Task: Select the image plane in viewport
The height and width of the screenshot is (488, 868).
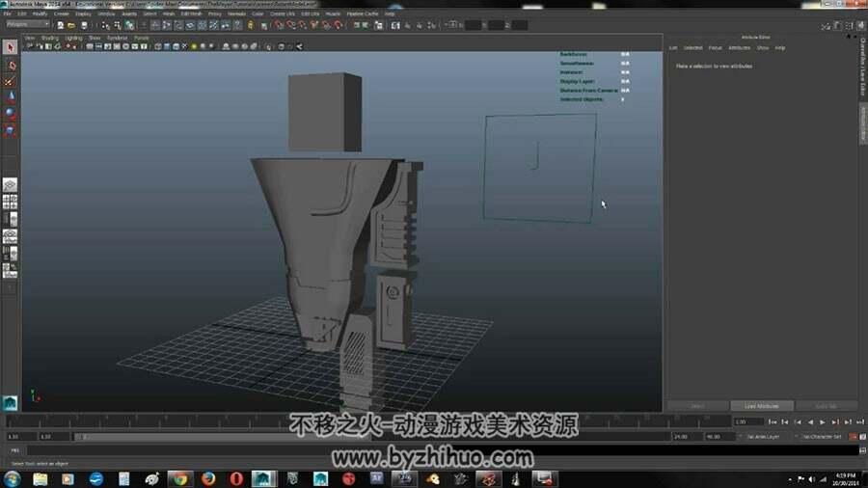Action: tap(540, 168)
